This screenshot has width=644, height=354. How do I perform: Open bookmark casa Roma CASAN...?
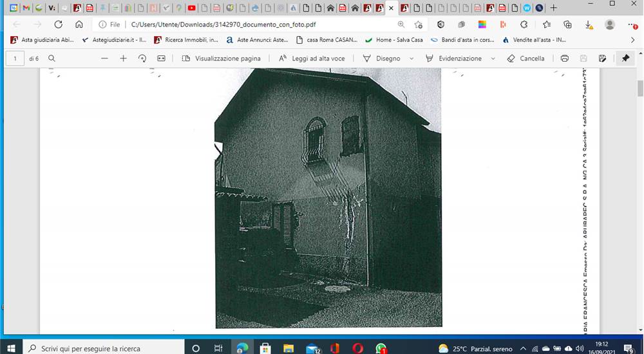[327, 40]
